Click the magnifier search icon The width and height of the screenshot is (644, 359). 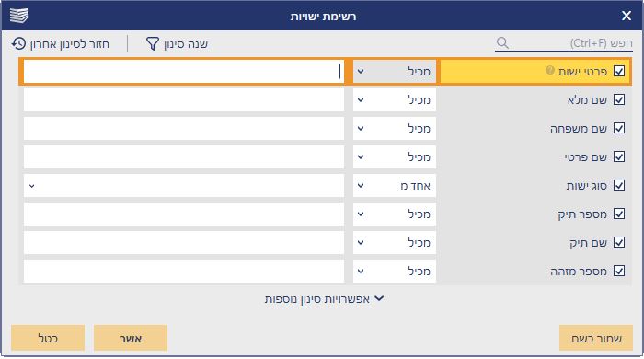point(502,42)
